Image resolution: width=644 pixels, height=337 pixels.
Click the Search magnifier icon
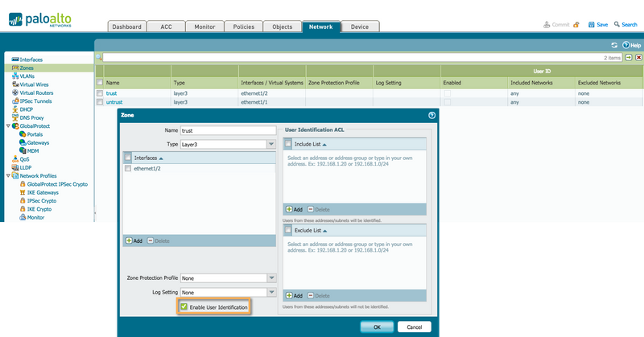click(x=617, y=25)
